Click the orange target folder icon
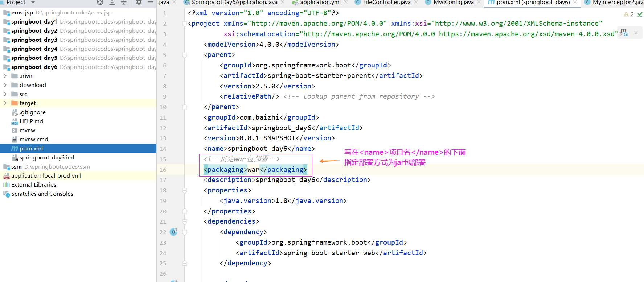The height and width of the screenshot is (282, 644). click(x=15, y=103)
